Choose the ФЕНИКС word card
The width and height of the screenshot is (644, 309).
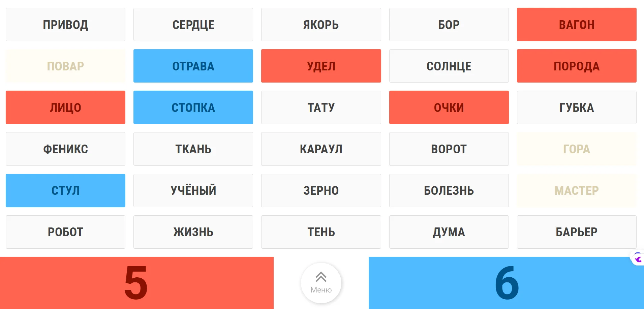pyautogui.click(x=65, y=149)
